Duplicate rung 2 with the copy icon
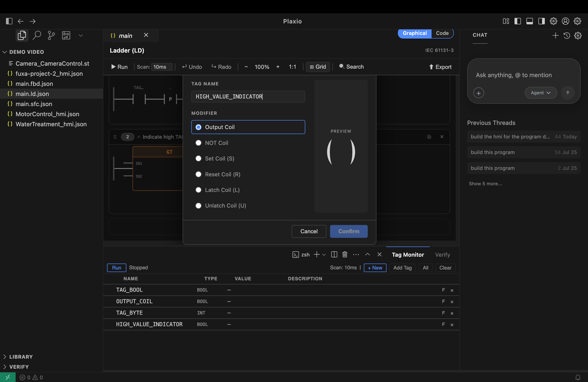The image size is (588, 382). [429, 137]
